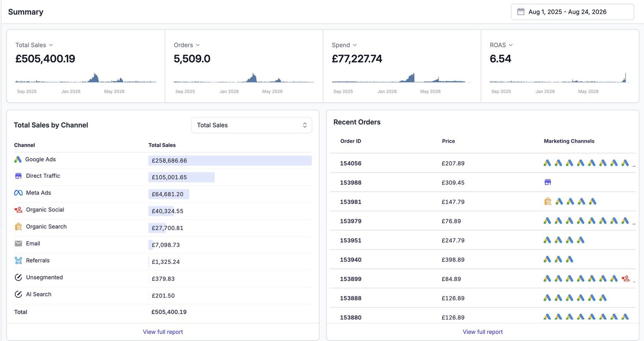Click the Meta Ads logo icon
The width and height of the screenshot is (644, 341).
18,193
